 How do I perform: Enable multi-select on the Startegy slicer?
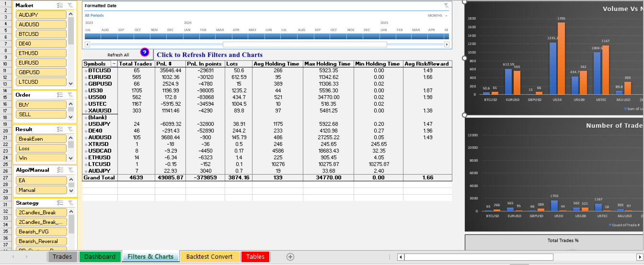coord(60,203)
